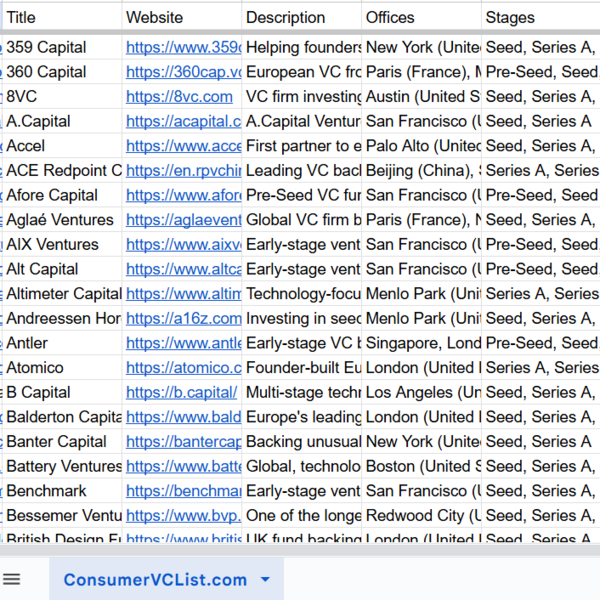Select the Andreessen Horowitz title cell
The image size is (600, 600).
(x=62, y=318)
